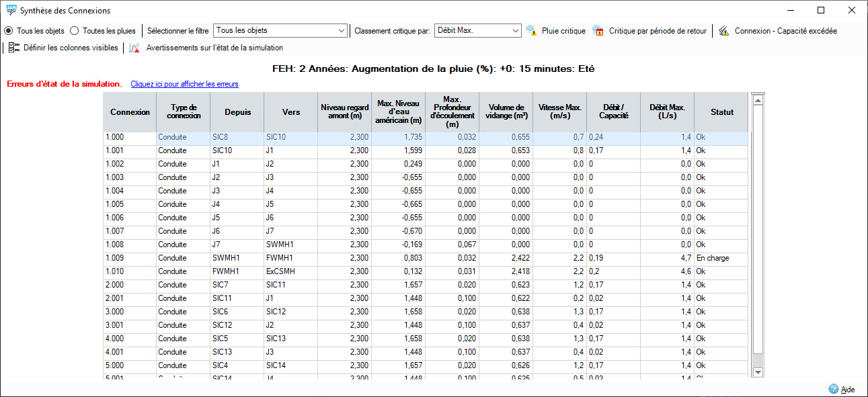Click Avertissements sur l'état de la simulation label
This screenshot has height=397, width=868.
[214, 48]
